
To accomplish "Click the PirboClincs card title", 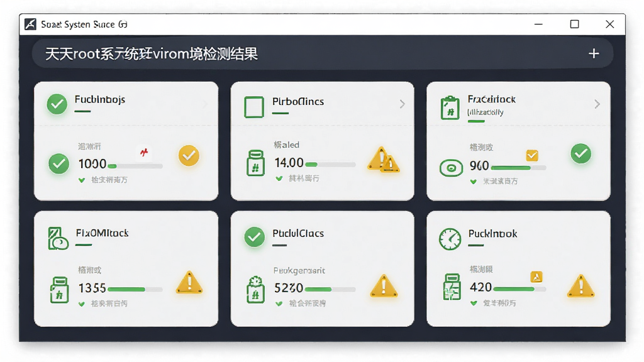I will [298, 101].
